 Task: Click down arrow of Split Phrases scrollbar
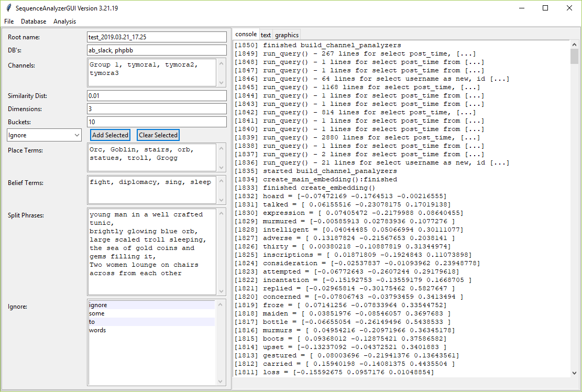click(222, 290)
